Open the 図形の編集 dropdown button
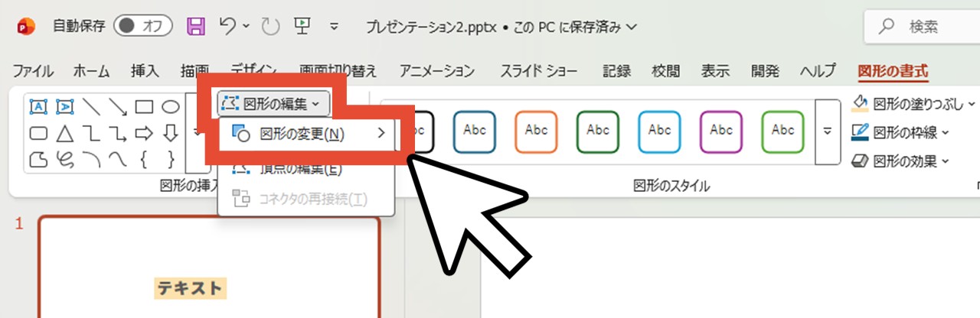Screen dimensions: 980x318 274,102
